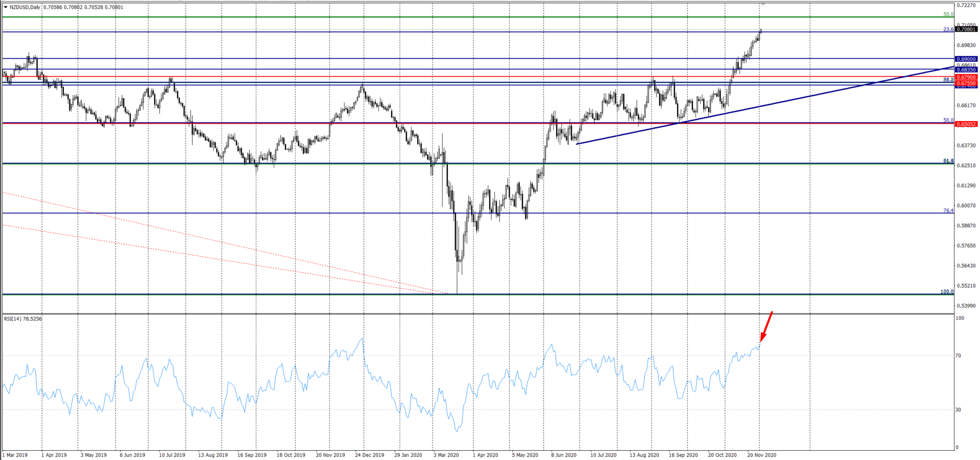
Task: Select the 3 Mar 2020 date marker
Action: (446, 455)
